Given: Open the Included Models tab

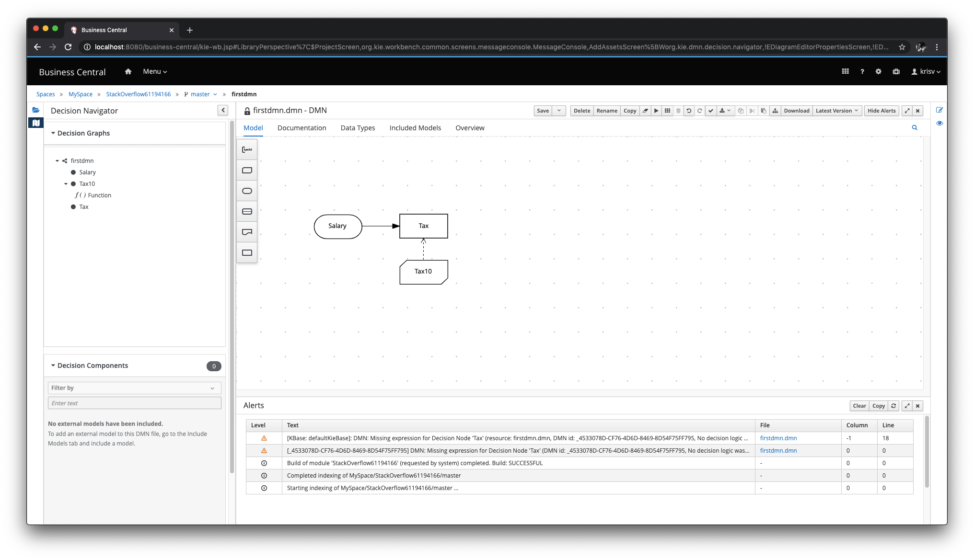Looking at the screenshot, I should [x=415, y=128].
